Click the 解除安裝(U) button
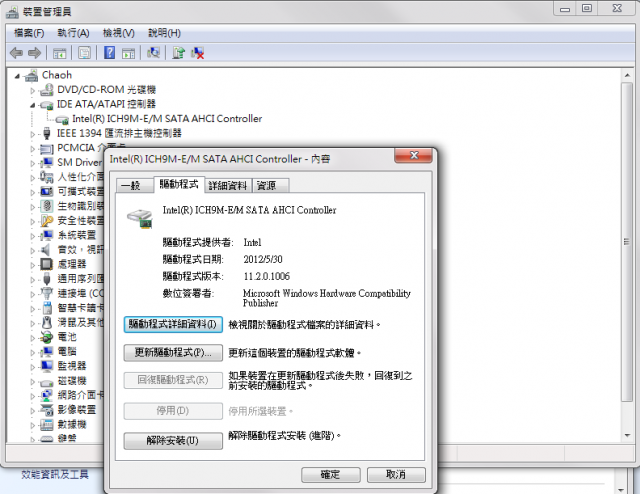 [x=173, y=441]
